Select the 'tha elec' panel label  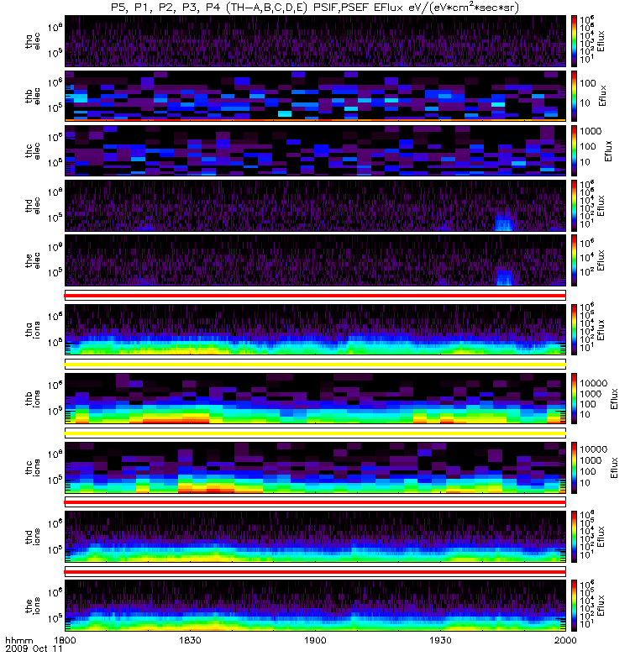[x=32, y=41]
